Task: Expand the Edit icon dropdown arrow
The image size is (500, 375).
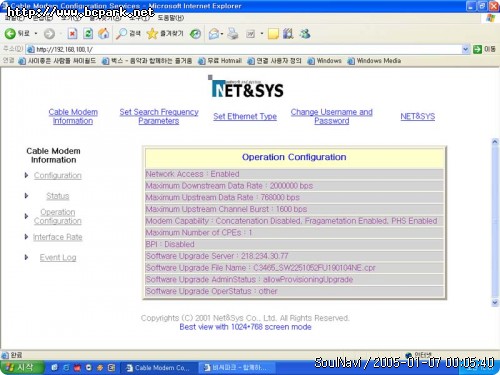Action: (262, 34)
